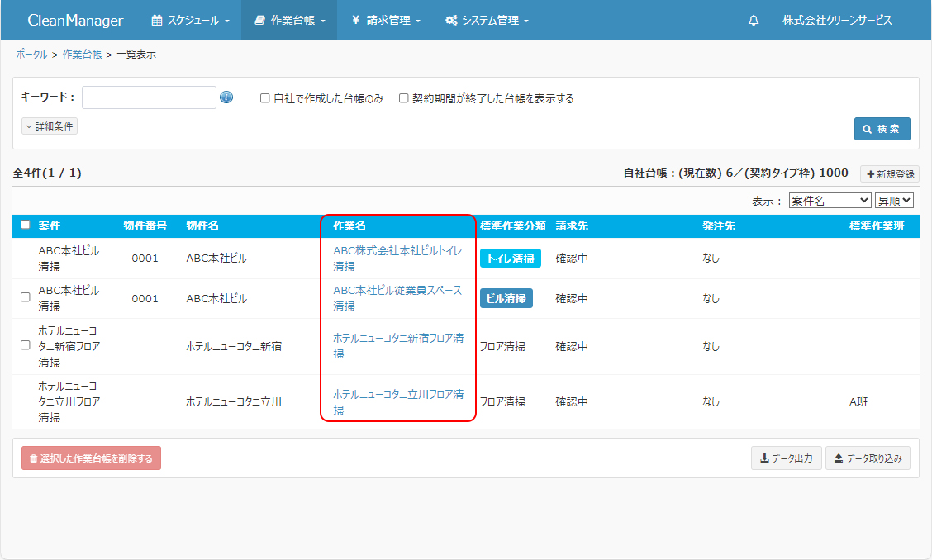Click the notification bell icon
The image size is (932, 560).
754,21
